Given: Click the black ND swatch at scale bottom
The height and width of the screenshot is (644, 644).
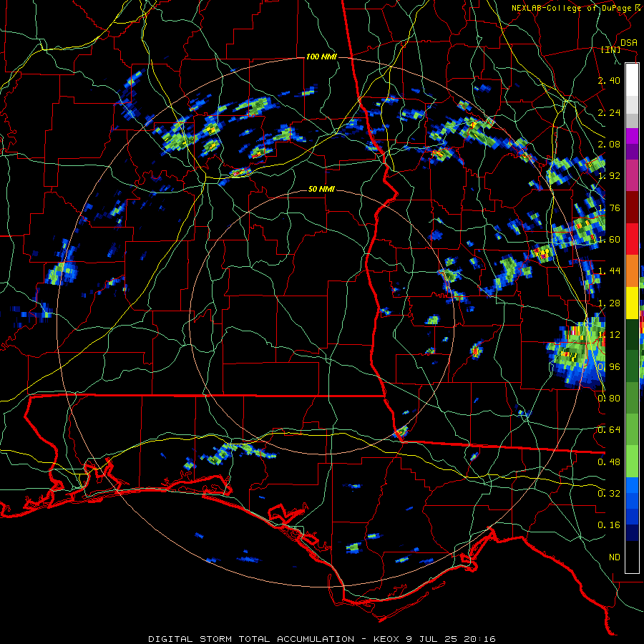Looking at the screenshot, I should tap(632, 557).
